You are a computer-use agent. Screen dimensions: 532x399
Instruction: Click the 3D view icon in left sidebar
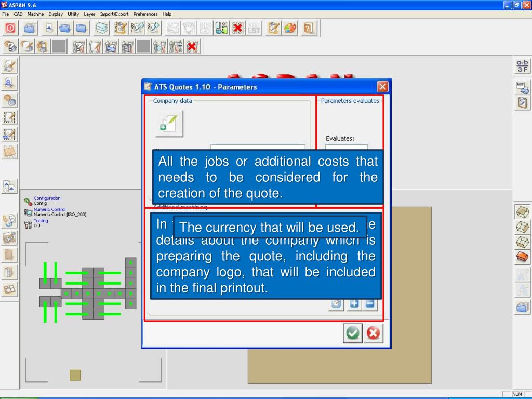(9, 238)
